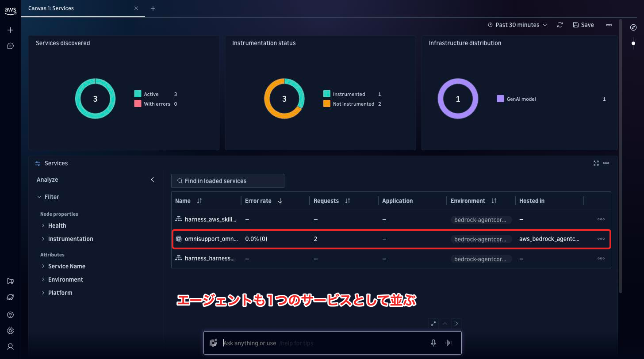Image resolution: width=644 pixels, height=359 pixels.
Task: Open the chat bubble icon in sidebar
Action: pyautogui.click(x=11, y=46)
